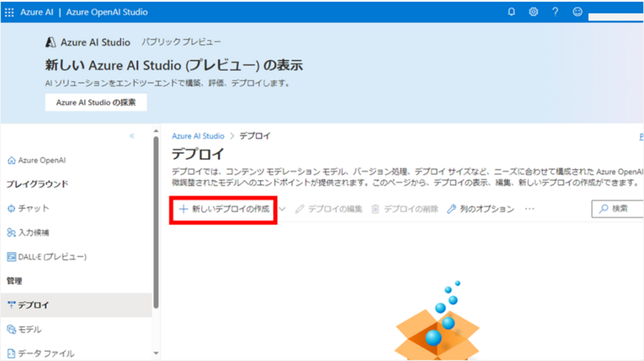Click the pencil icon of デプロイの編集

click(299, 209)
